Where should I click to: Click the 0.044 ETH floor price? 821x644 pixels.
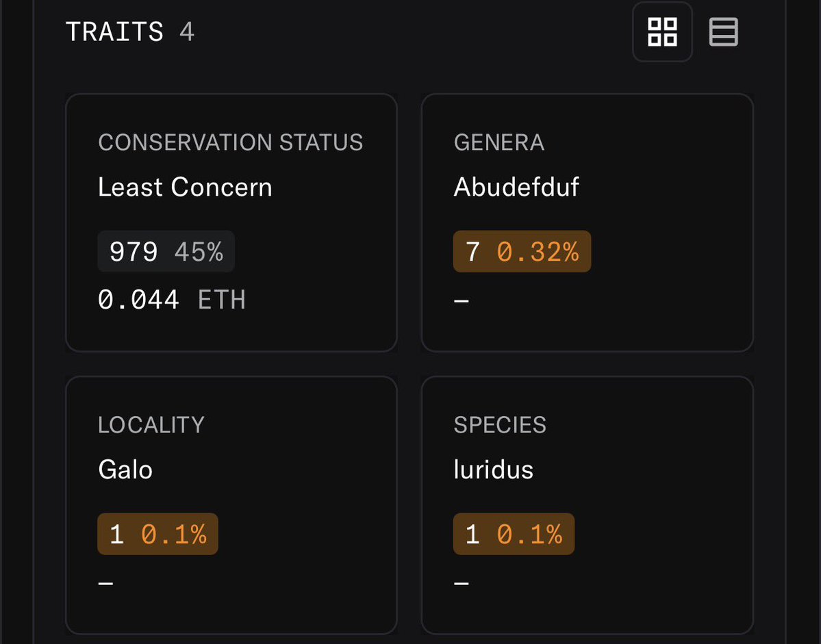[x=172, y=300]
